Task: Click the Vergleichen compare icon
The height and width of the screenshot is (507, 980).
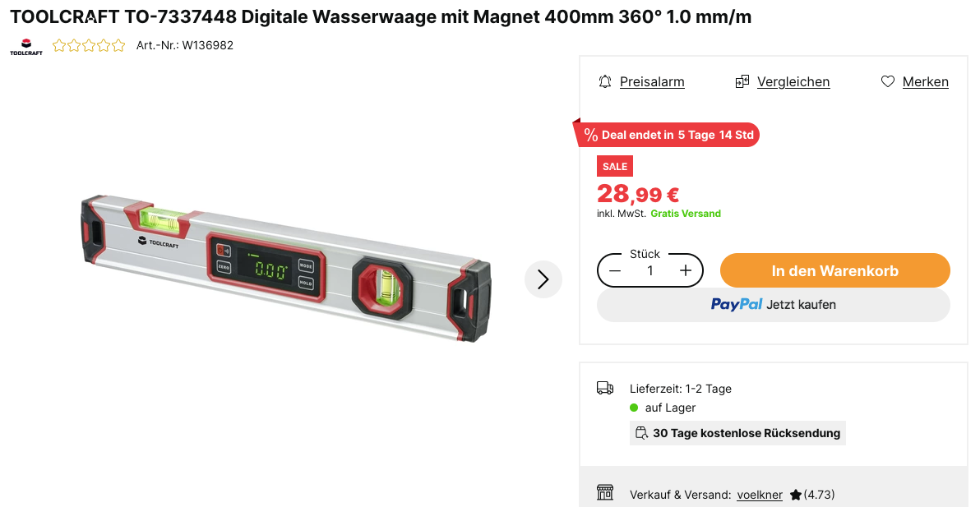Action: point(742,82)
